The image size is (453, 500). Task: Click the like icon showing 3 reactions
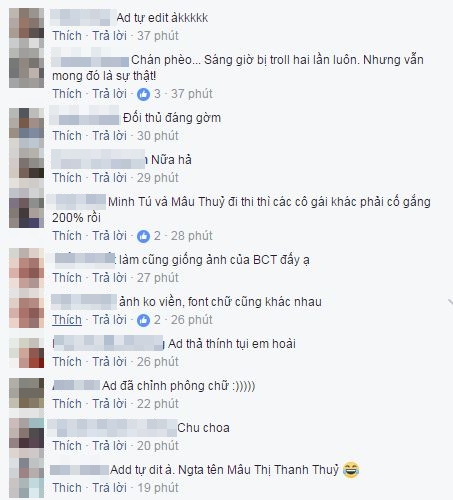pos(144,94)
